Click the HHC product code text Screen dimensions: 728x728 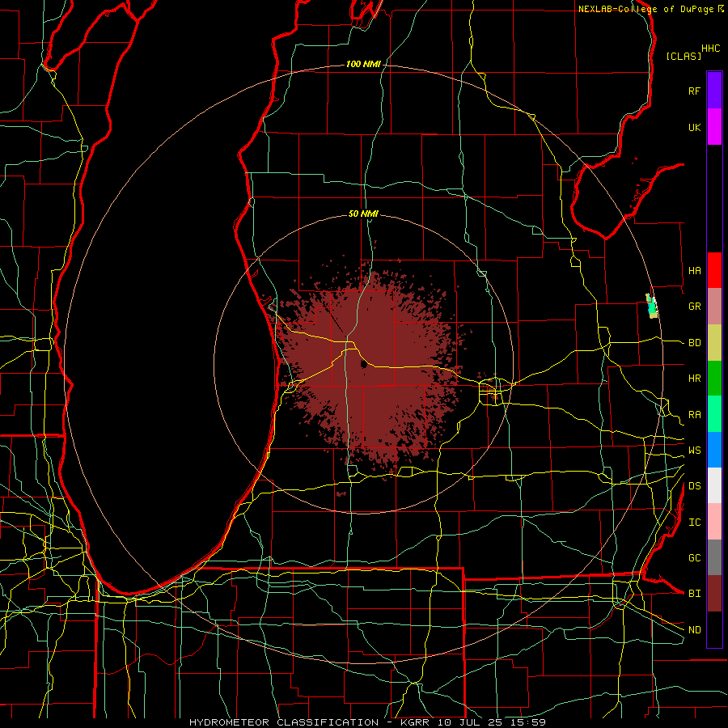710,49
